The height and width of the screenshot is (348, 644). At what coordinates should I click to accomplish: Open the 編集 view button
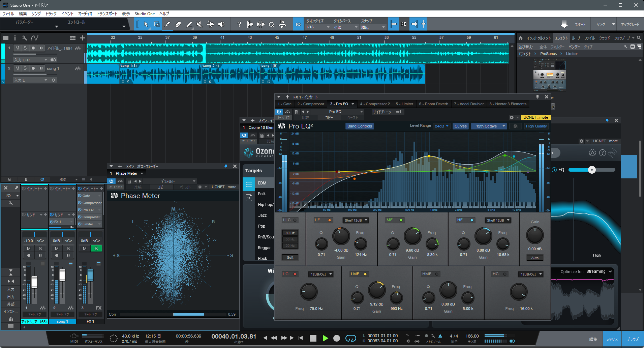click(593, 339)
